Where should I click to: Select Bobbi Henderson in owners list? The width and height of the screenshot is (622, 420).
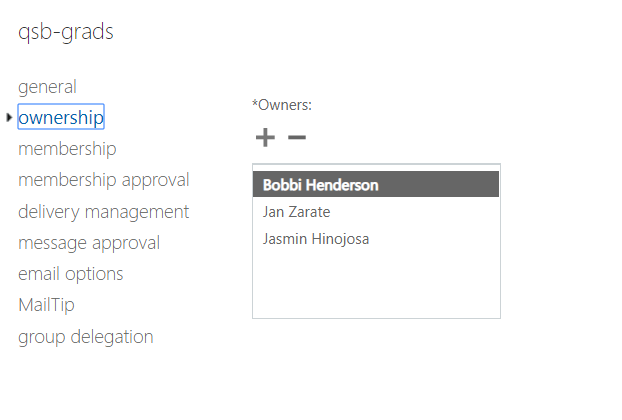point(320,185)
